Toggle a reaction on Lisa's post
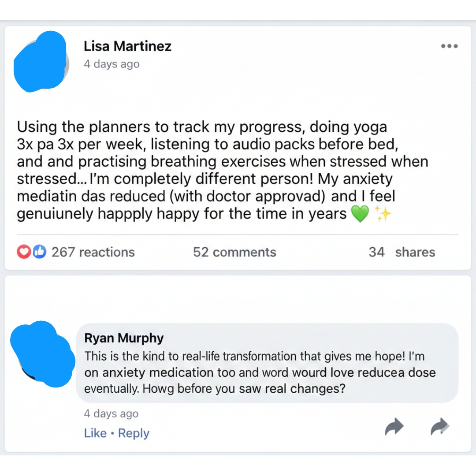The image size is (476, 476). click(31, 252)
